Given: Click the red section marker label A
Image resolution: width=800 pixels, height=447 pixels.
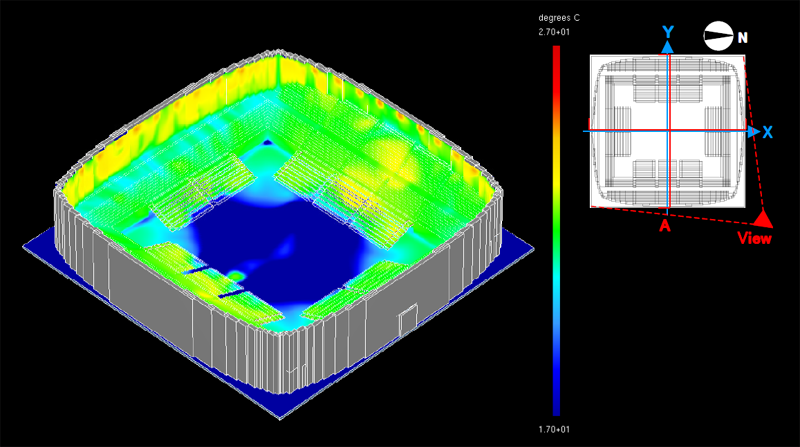Looking at the screenshot, I should coord(664,226).
